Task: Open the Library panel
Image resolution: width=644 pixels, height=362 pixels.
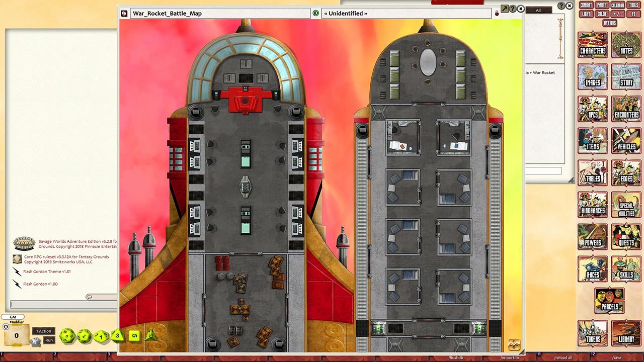Action: [x=626, y=333]
